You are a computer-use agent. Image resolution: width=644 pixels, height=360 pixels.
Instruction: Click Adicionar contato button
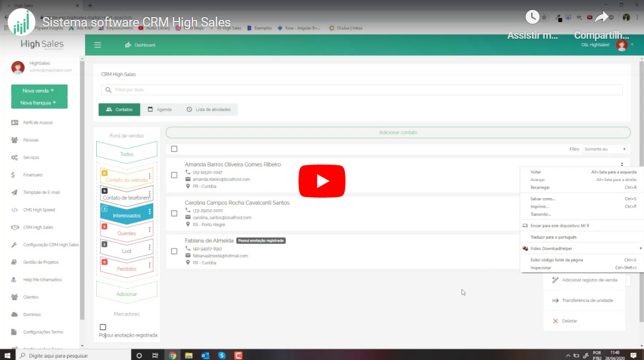[x=398, y=133]
